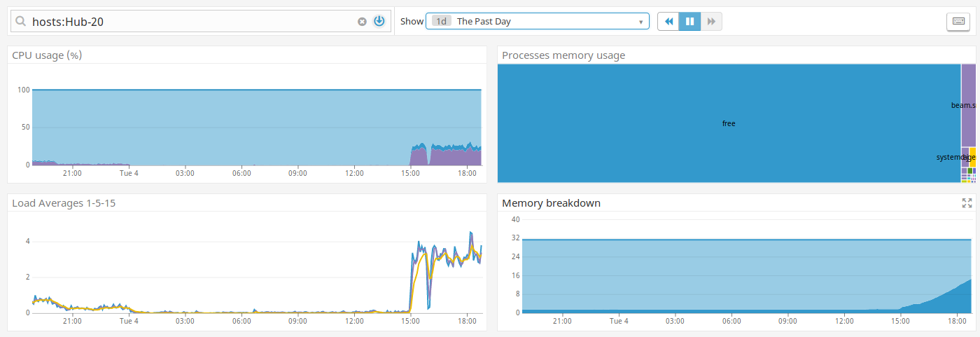Image resolution: width=980 pixels, height=337 pixels.
Task: Click the CPU usage (%) graph title
Action: coord(47,55)
